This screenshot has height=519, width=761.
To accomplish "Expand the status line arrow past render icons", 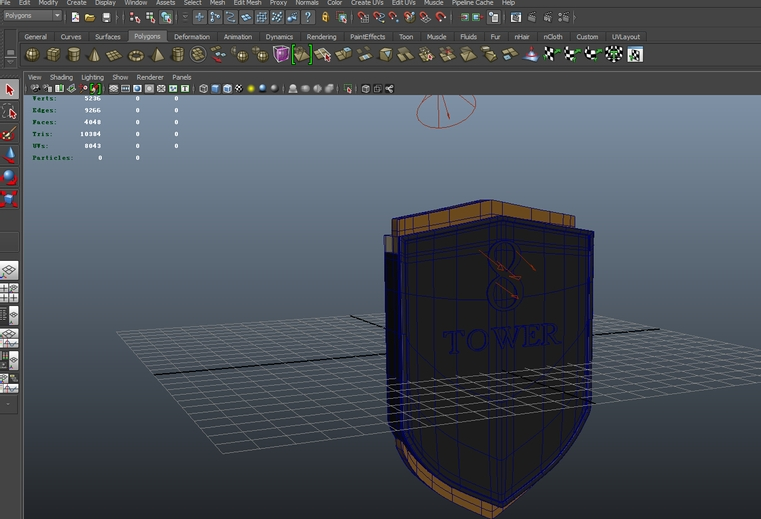I will click(575, 17).
